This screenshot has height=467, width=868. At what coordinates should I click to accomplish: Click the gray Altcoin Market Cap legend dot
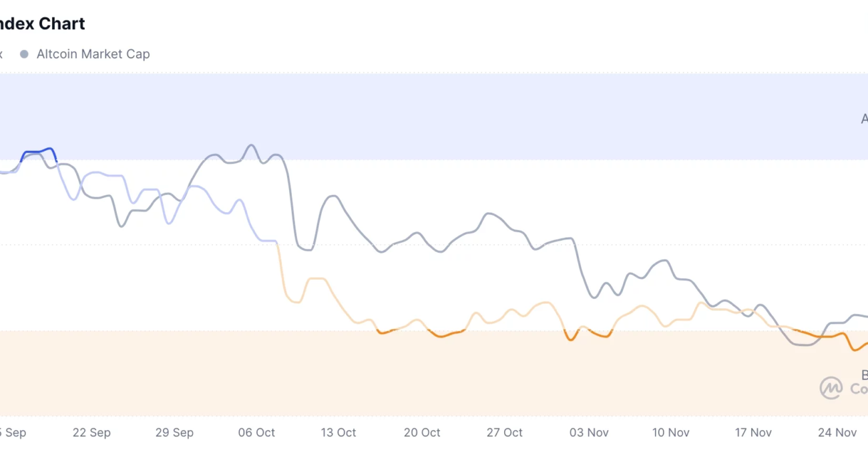click(x=24, y=54)
